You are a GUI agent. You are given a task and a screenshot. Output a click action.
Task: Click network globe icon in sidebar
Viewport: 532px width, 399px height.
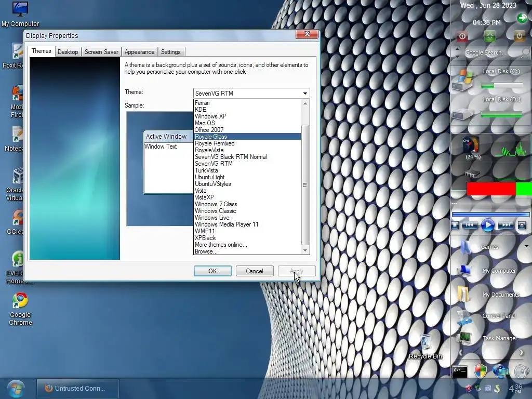click(500, 371)
